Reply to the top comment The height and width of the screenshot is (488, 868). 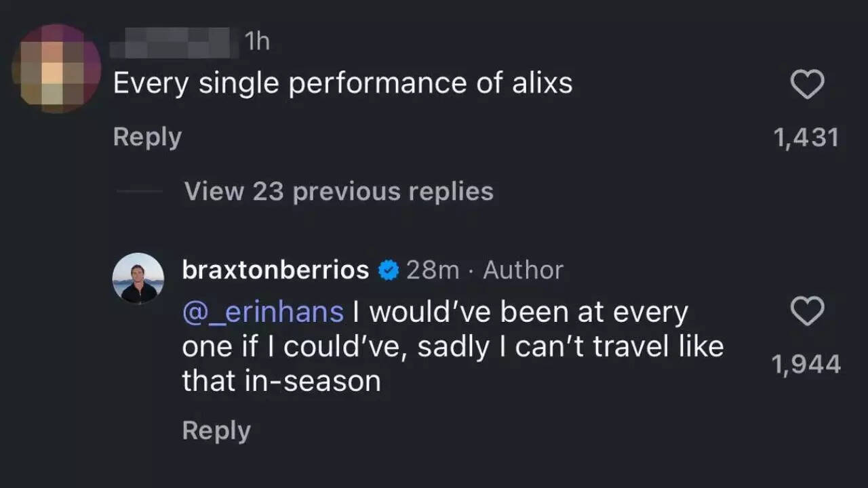pos(147,137)
